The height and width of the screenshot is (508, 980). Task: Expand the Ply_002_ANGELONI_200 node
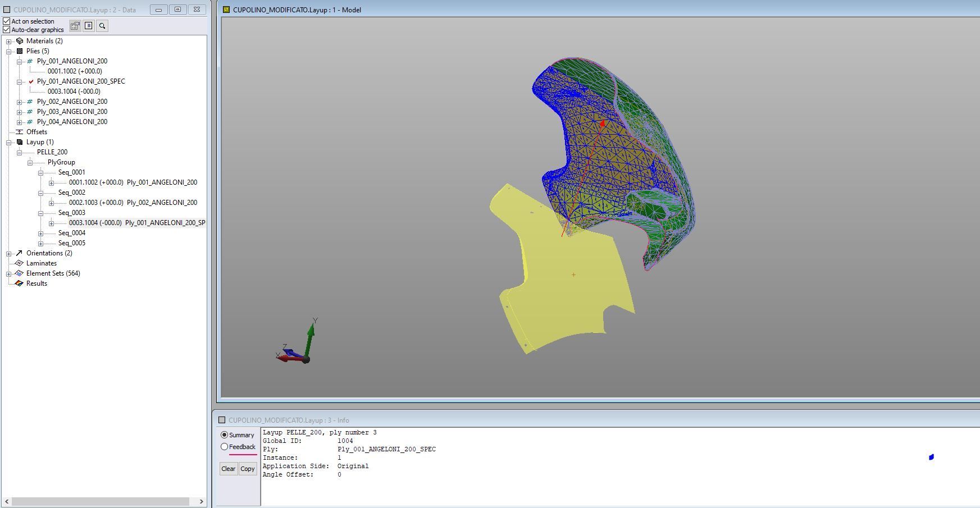(x=20, y=102)
